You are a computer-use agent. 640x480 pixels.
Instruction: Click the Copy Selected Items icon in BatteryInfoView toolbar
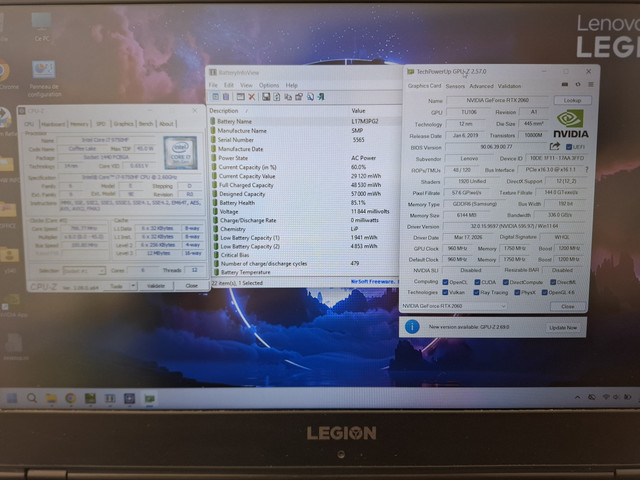coord(288,97)
